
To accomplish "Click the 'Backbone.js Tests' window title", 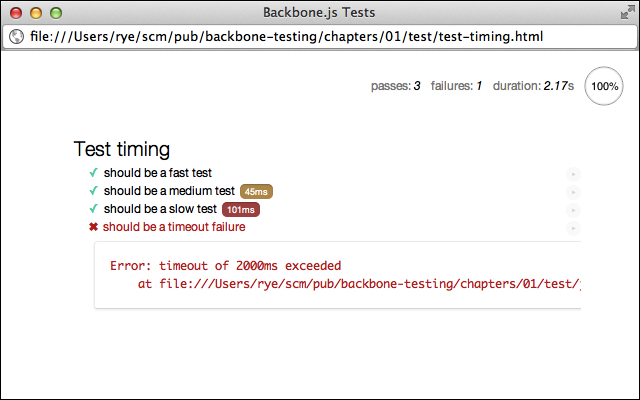I will (319, 13).
